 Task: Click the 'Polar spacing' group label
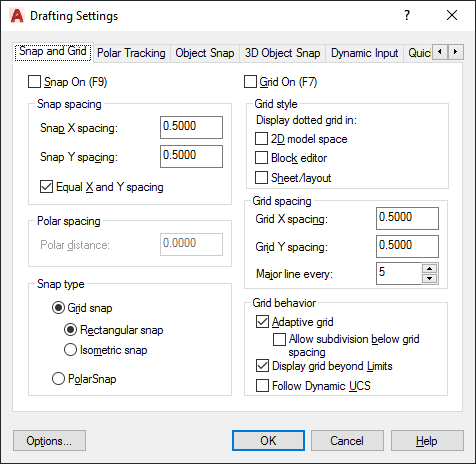[x=68, y=221]
